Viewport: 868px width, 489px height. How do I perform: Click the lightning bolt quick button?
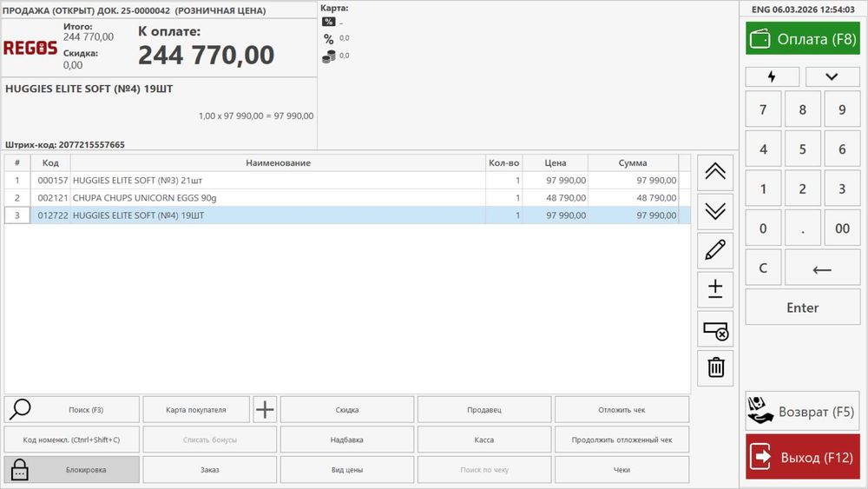click(x=772, y=76)
